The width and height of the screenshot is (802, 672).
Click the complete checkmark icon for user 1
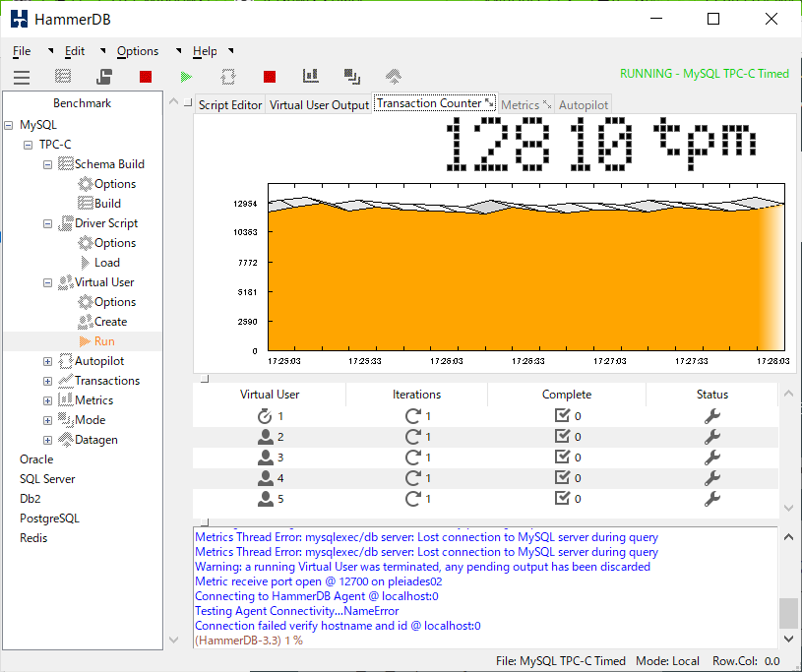click(x=562, y=416)
